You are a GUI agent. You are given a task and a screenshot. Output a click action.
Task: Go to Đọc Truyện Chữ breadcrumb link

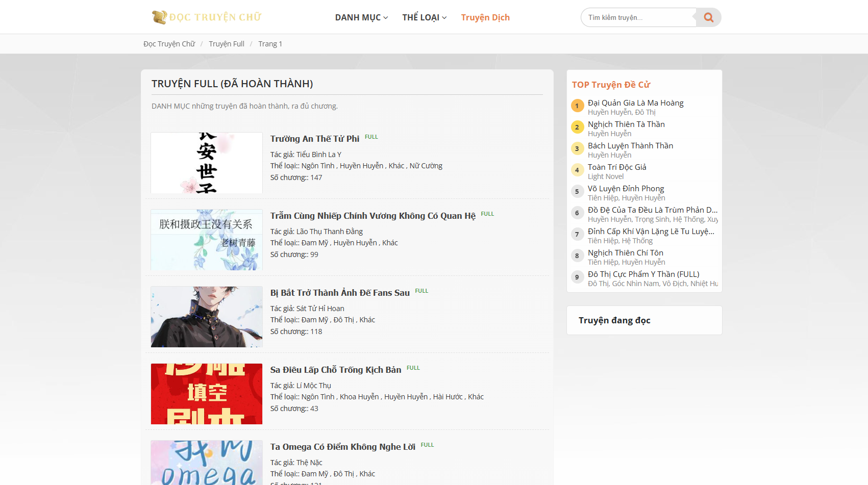pyautogui.click(x=169, y=44)
